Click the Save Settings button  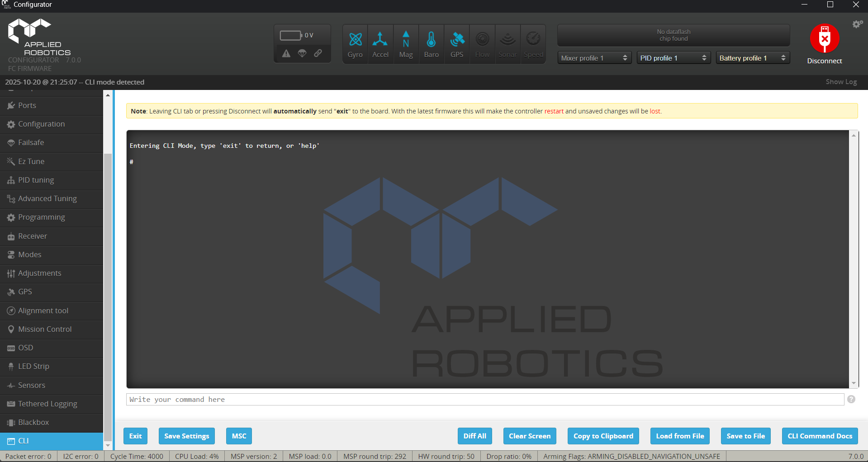coord(186,436)
